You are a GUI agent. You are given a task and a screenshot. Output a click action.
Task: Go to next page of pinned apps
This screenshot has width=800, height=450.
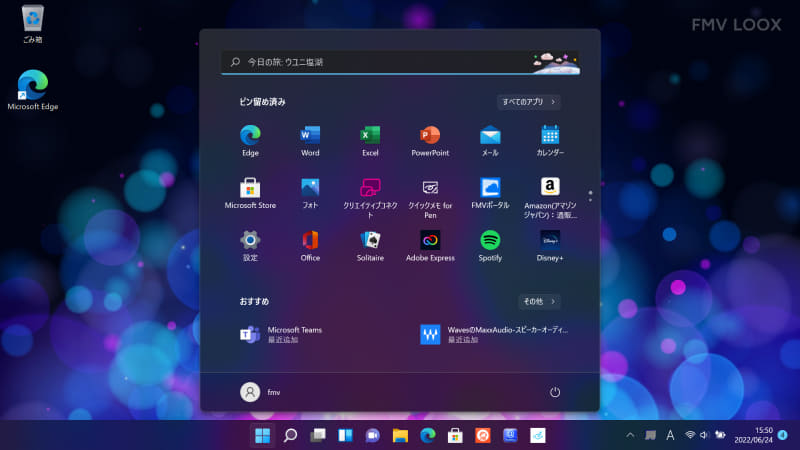590,199
